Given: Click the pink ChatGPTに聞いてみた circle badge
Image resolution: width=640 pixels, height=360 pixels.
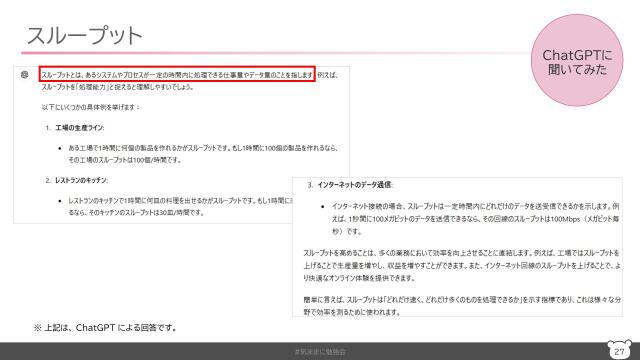Looking at the screenshot, I should (x=577, y=60).
